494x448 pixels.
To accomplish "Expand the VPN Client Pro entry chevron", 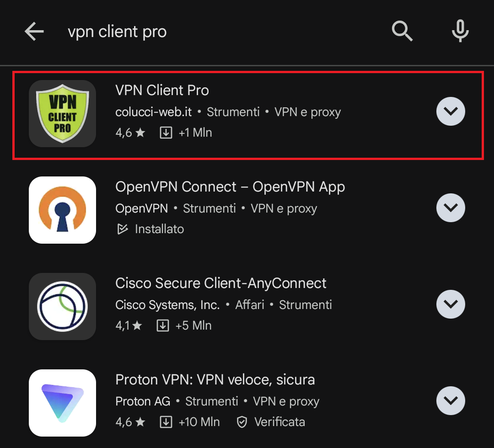I will pos(451,111).
